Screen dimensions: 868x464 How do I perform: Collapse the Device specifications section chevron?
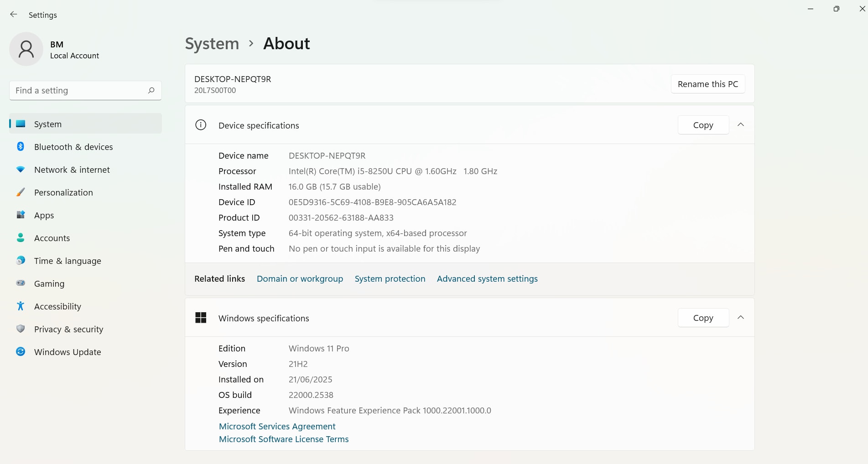click(x=741, y=125)
